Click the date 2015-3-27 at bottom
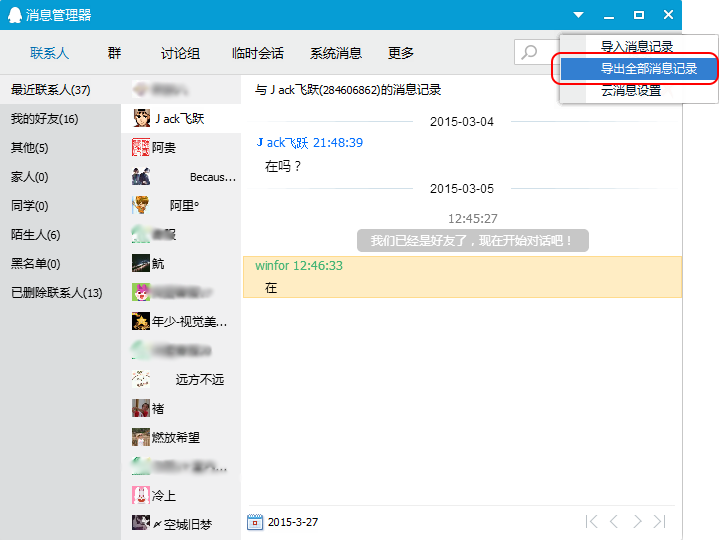The width and height of the screenshot is (719, 540). coord(293,522)
